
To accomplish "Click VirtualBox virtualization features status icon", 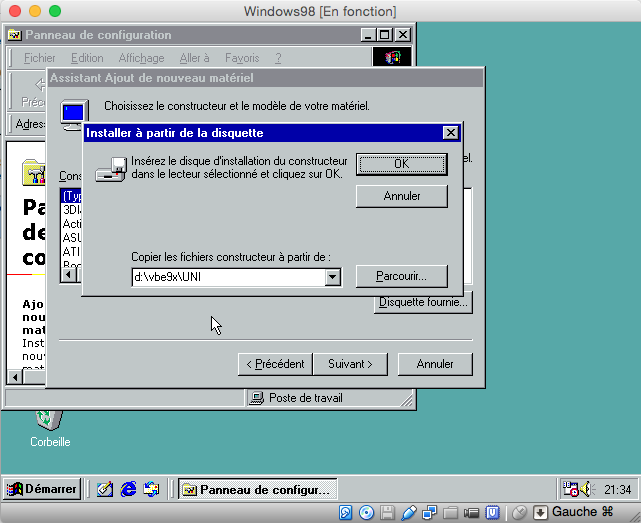I will point(493,512).
